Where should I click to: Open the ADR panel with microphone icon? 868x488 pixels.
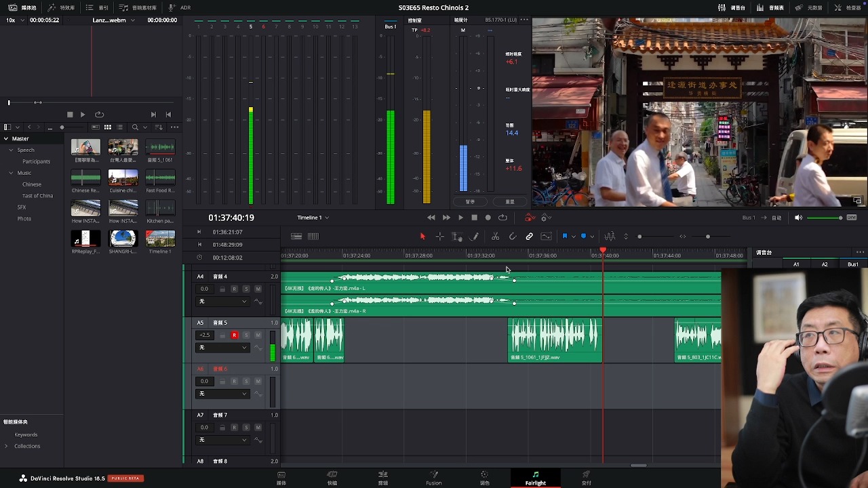pos(180,7)
